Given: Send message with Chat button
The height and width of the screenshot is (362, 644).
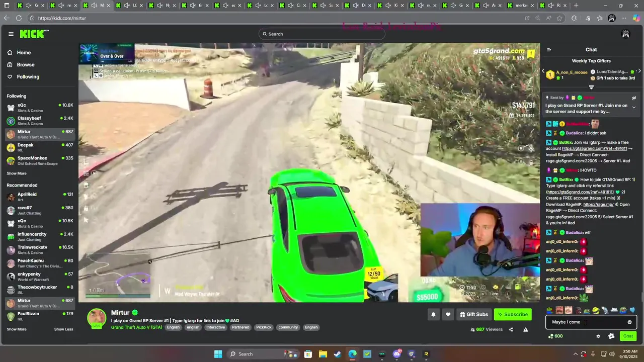Looking at the screenshot, I should click(x=628, y=336).
